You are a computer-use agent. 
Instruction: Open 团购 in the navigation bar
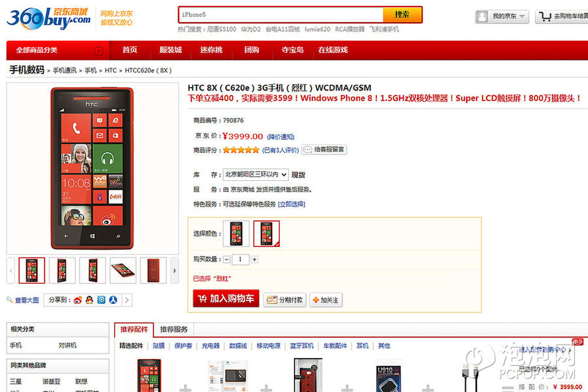[x=252, y=50]
